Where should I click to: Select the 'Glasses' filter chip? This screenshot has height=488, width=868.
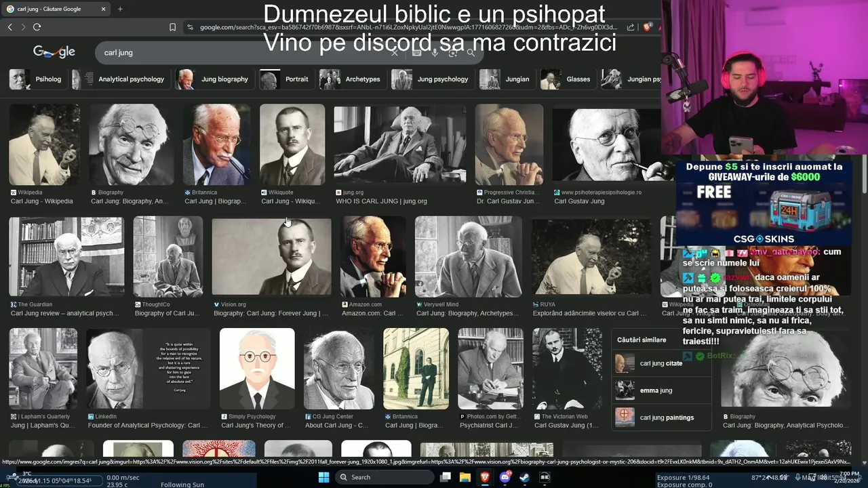tap(567, 79)
